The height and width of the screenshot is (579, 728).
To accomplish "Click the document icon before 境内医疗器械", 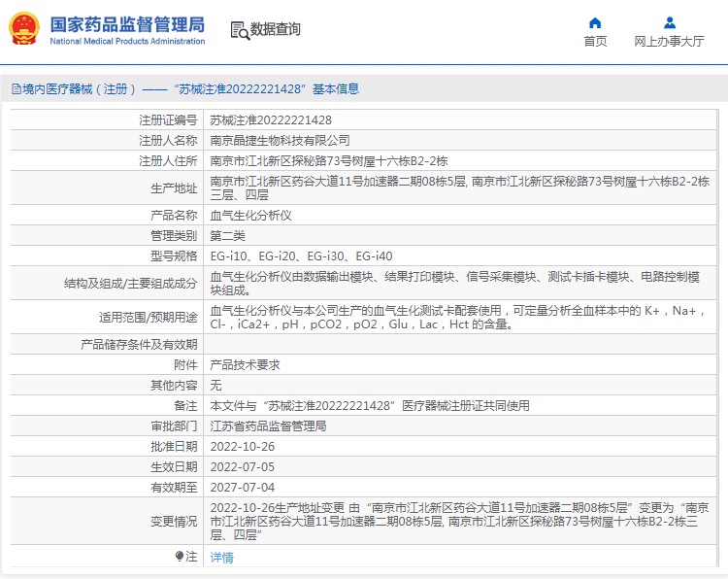I will 15,89.
